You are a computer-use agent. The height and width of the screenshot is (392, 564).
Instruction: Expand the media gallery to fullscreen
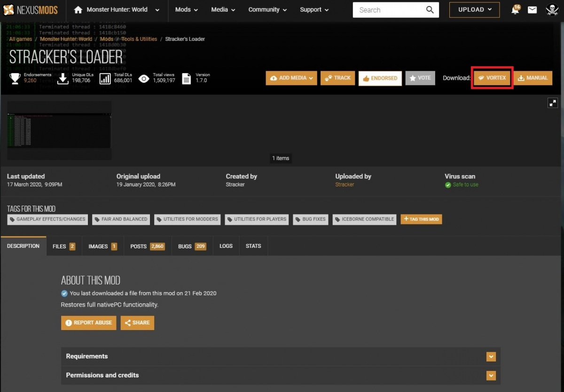pos(553,103)
